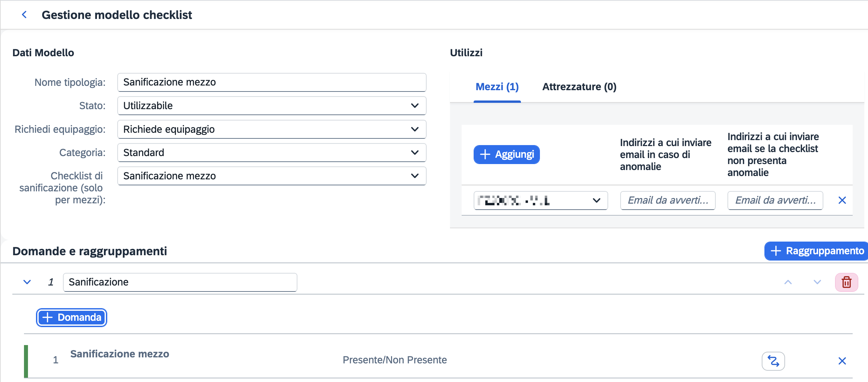This screenshot has width=868, height=382.
Task: Open the Richiedi equipaggio dropdown
Action: pos(271,129)
